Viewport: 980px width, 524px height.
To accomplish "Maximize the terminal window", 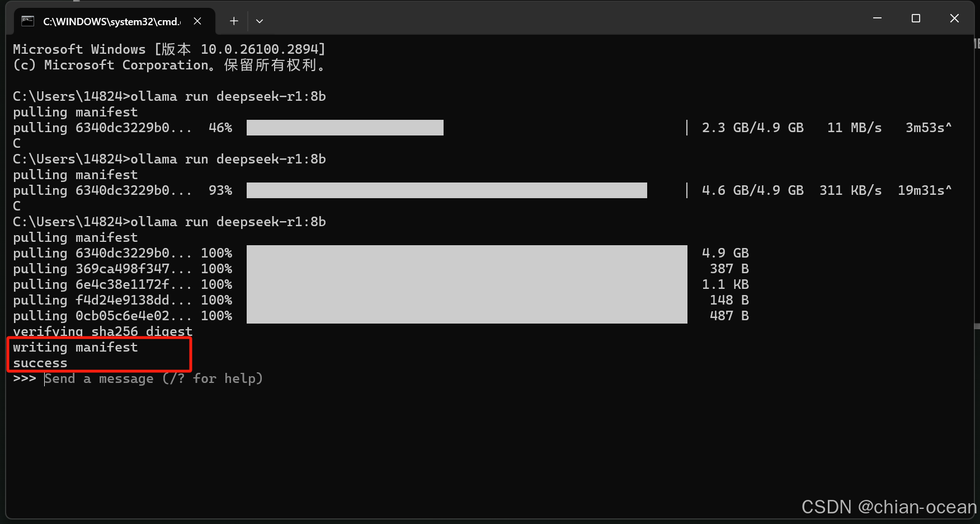I will pos(916,18).
